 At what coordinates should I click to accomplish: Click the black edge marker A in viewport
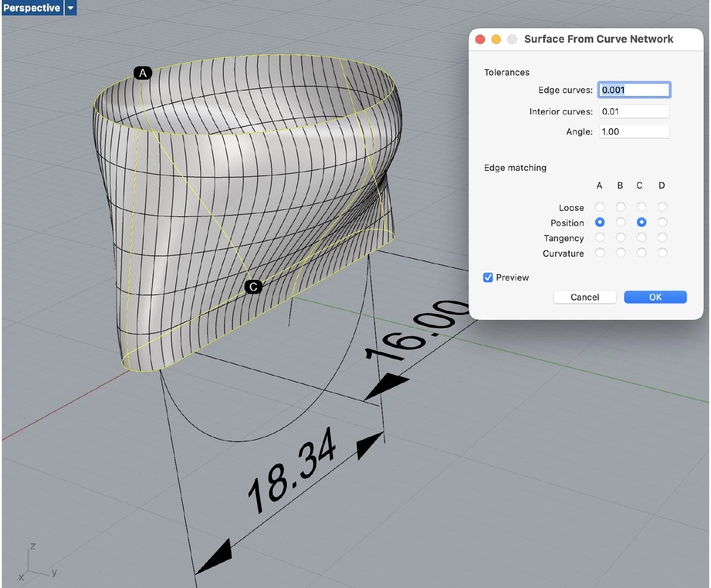[143, 73]
